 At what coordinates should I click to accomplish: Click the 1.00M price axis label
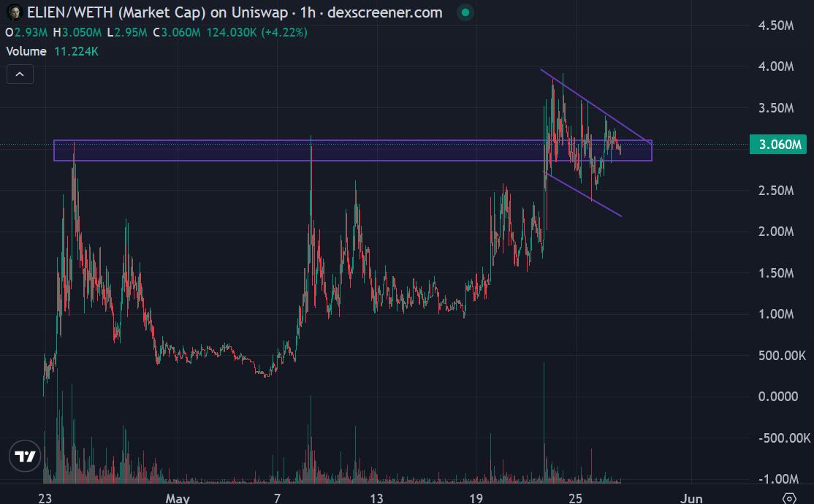coord(775,314)
